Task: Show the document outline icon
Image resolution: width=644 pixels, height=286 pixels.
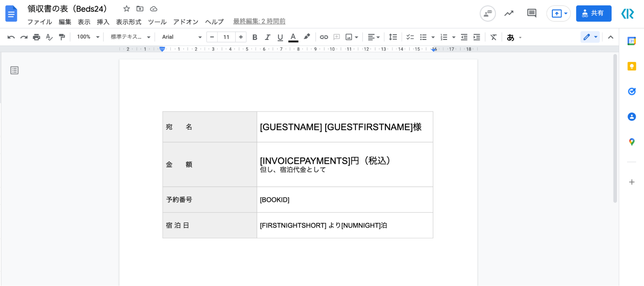Action: tap(14, 70)
